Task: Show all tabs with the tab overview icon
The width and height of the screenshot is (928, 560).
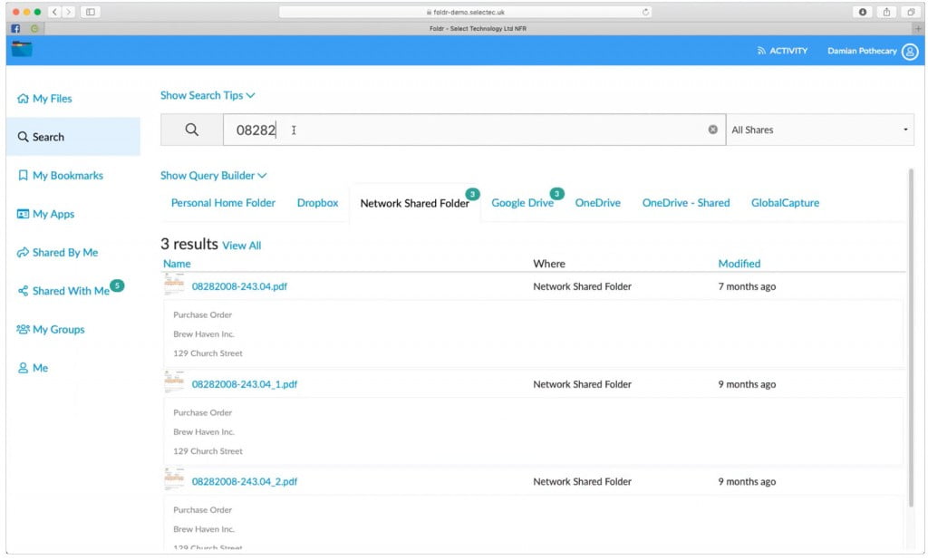Action: (910, 12)
